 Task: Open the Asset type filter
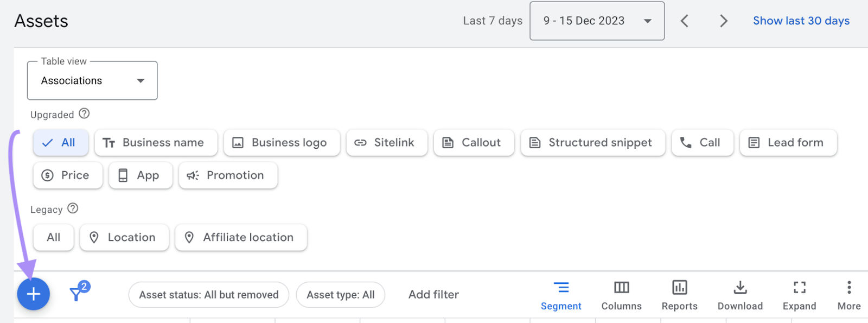(340, 294)
